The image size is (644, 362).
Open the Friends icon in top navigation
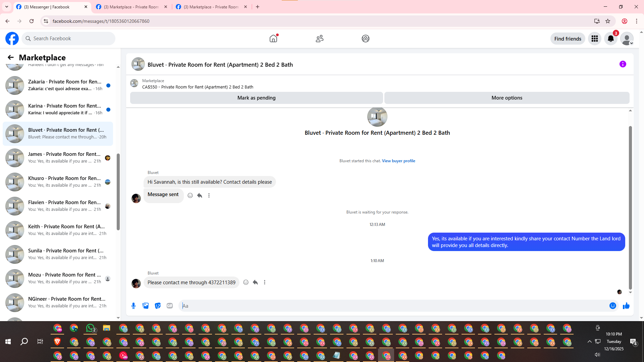pos(320,39)
